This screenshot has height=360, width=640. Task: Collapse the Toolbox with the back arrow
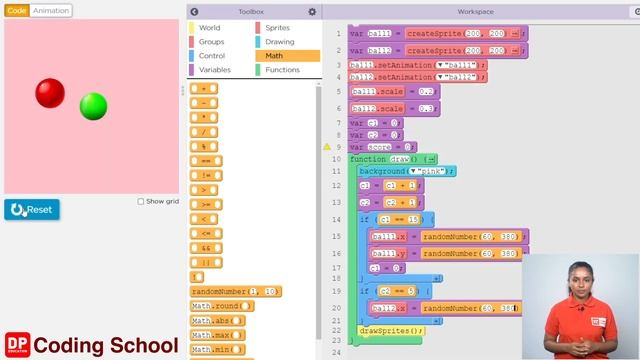pos(195,12)
